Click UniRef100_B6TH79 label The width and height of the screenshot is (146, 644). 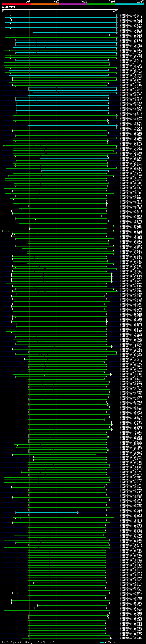(x=131, y=600)
